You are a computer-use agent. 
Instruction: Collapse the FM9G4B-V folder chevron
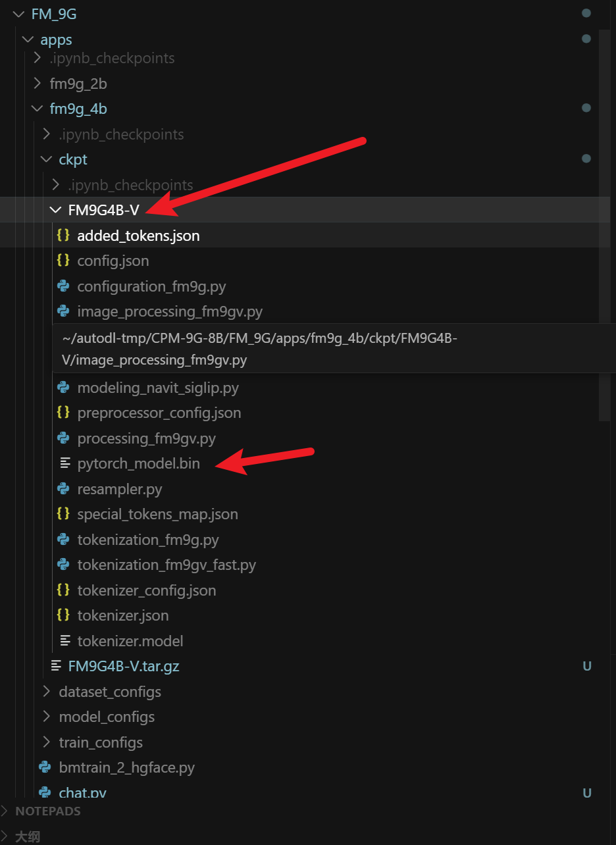pyautogui.click(x=55, y=210)
